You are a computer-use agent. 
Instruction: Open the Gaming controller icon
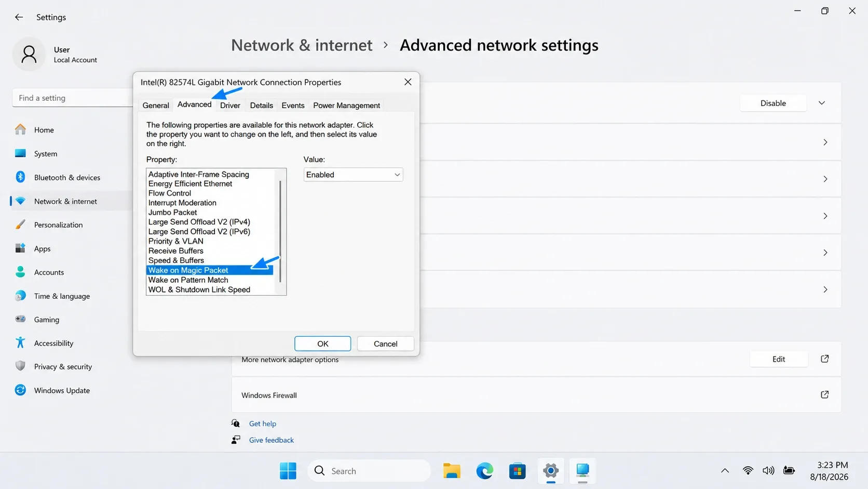point(20,319)
